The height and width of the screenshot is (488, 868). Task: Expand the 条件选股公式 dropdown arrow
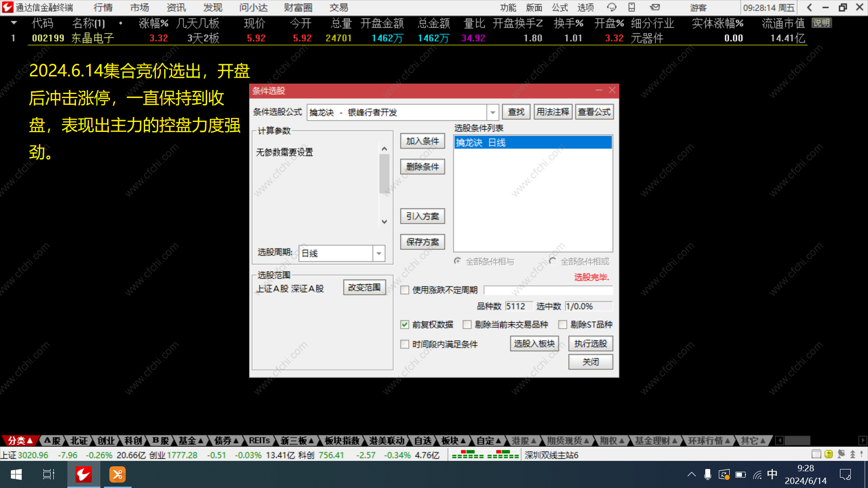click(492, 112)
